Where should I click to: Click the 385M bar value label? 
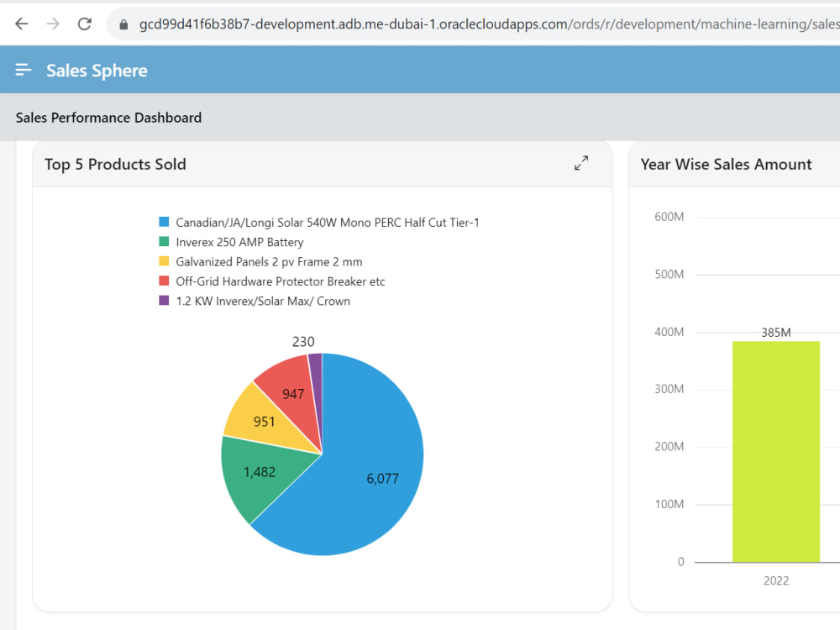(x=775, y=333)
